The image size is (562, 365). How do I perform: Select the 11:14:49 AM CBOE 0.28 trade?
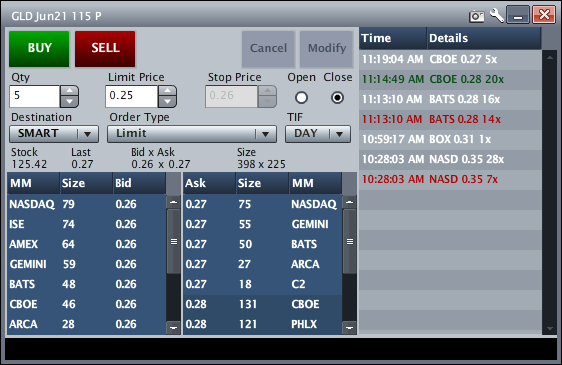(x=450, y=79)
